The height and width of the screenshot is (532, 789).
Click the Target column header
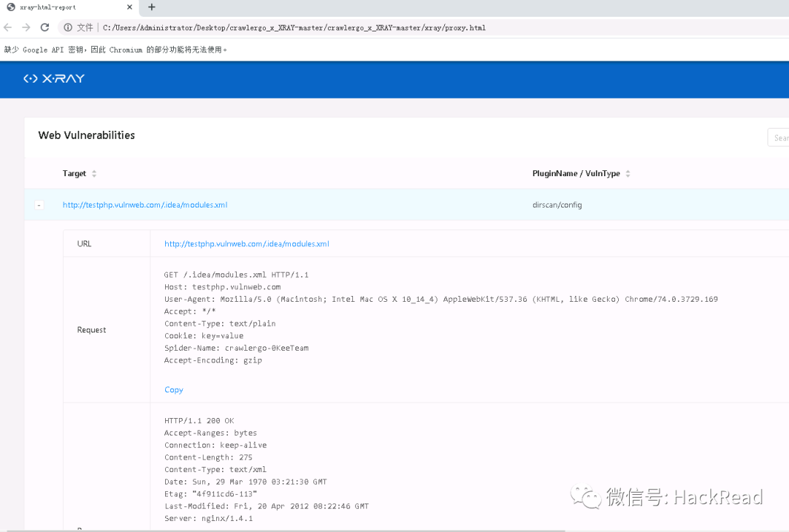click(75, 174)
